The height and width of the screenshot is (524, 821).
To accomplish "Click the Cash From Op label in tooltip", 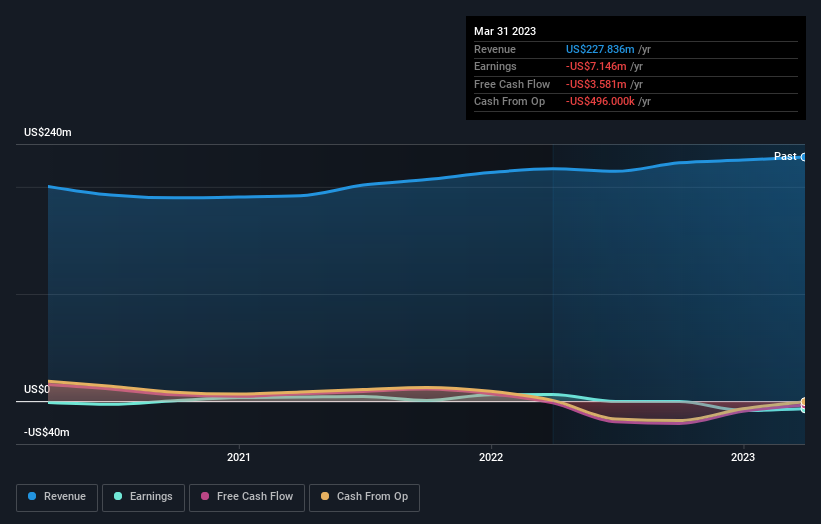I will (509, 102).
